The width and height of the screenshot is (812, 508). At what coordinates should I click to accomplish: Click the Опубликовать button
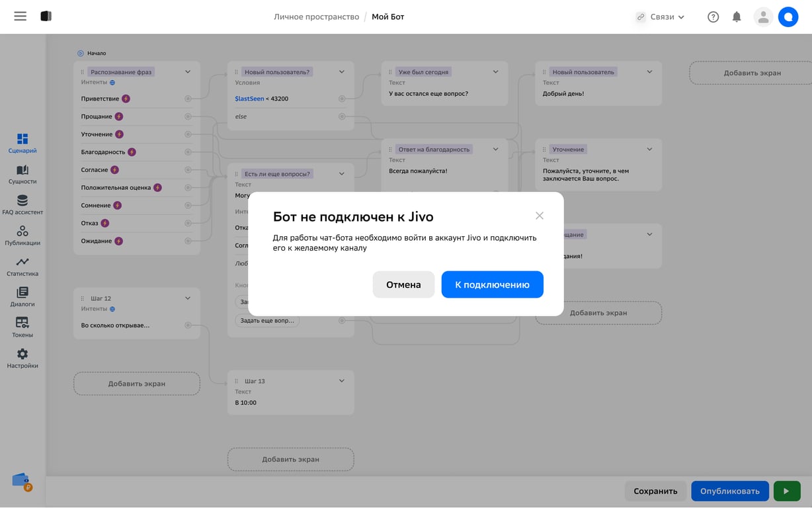[730, 491]
